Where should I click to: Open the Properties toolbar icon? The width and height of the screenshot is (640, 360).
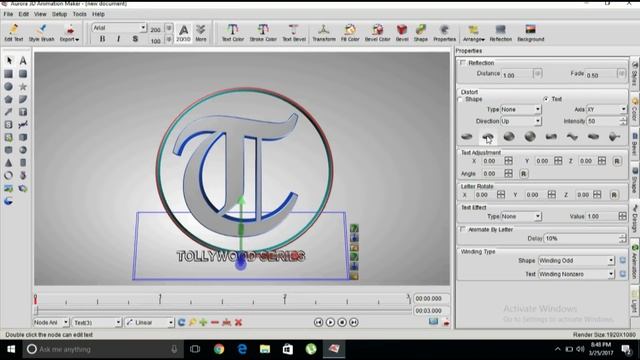pos(444,33)
